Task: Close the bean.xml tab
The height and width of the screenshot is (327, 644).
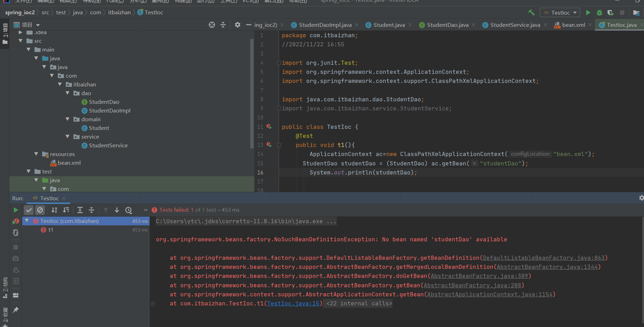Action: (590, 25)
